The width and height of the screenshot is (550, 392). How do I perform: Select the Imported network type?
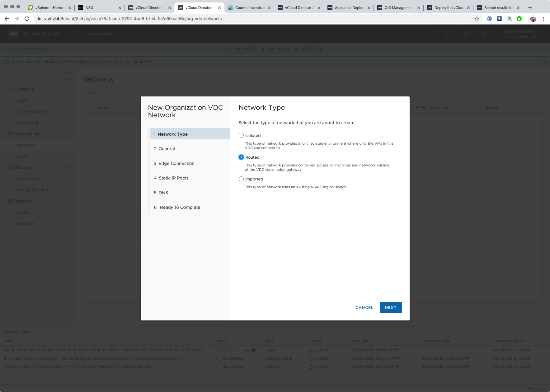[x=241, y=179]
